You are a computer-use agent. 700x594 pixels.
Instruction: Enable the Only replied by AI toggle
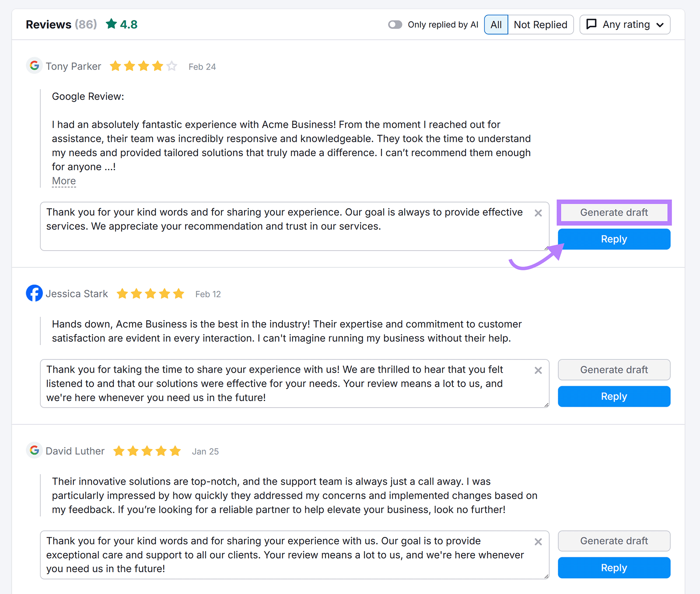click(x=395, y=24)
